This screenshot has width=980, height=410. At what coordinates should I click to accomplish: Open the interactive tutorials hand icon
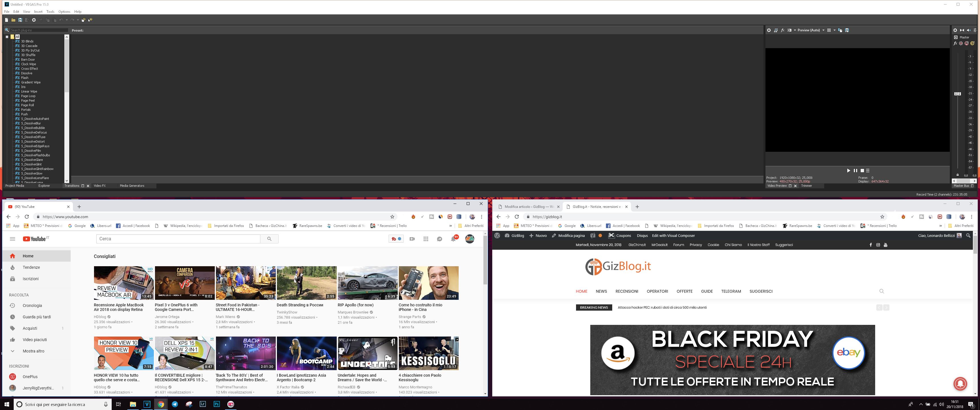[83, 20]
